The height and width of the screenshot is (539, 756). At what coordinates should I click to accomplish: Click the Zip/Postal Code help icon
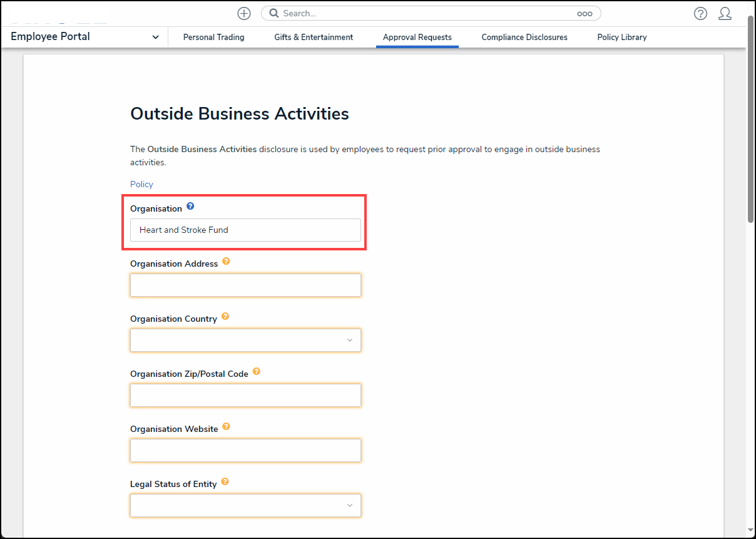256,372
